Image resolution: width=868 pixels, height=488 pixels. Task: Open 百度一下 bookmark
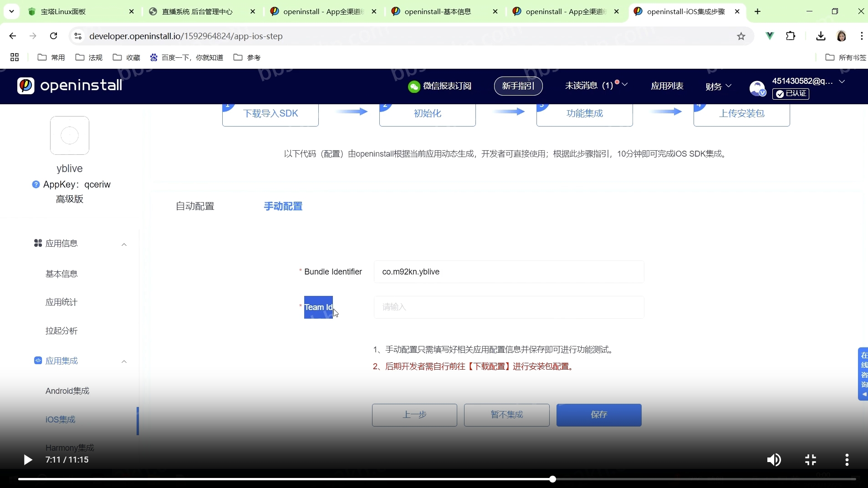pos(187,57)
